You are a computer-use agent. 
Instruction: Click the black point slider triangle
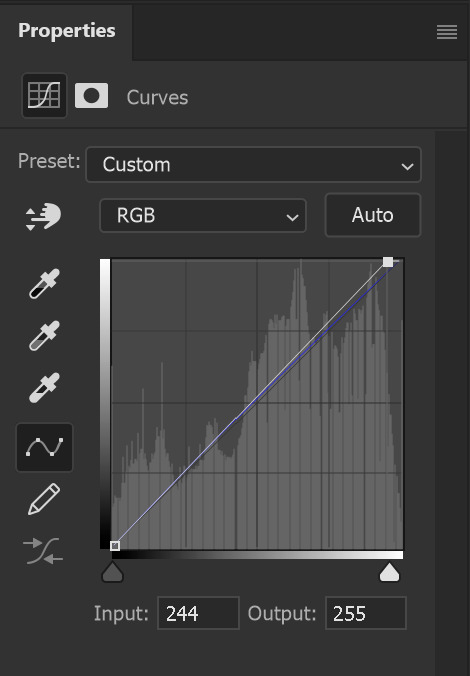click(x=113, y=572)
